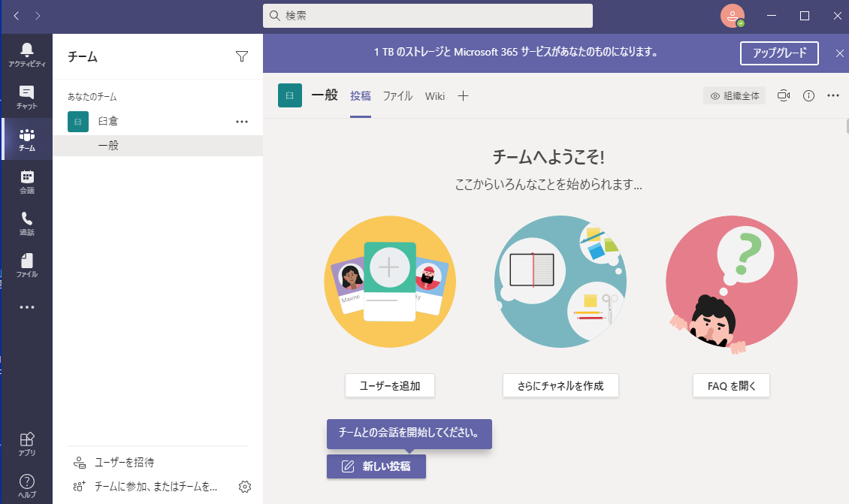Select the 一般 channel in team list

coord(109,146)
